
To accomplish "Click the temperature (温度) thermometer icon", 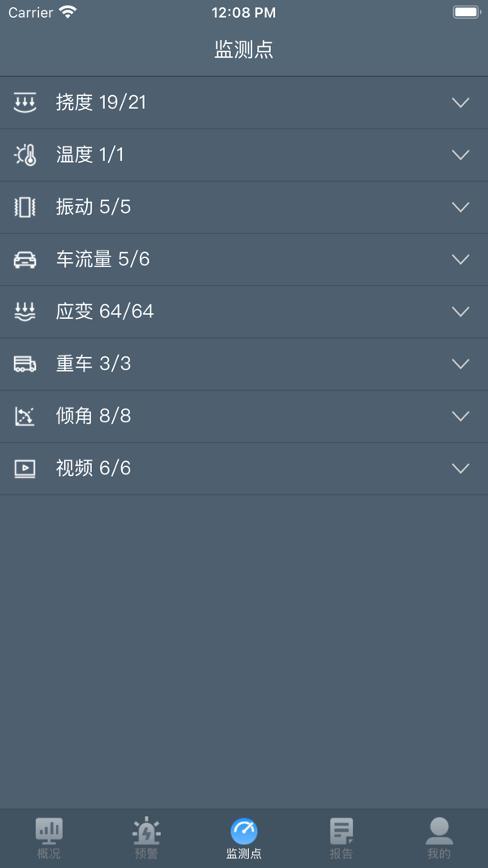I will click(x=25, y=155).
